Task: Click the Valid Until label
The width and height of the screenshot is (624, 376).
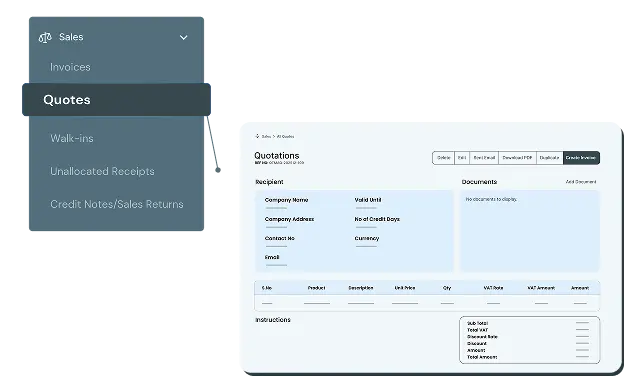Action: tap(368, 200)
